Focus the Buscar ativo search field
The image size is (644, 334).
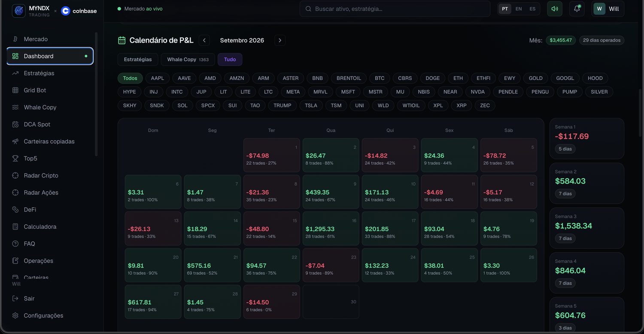tap(395, 9)
